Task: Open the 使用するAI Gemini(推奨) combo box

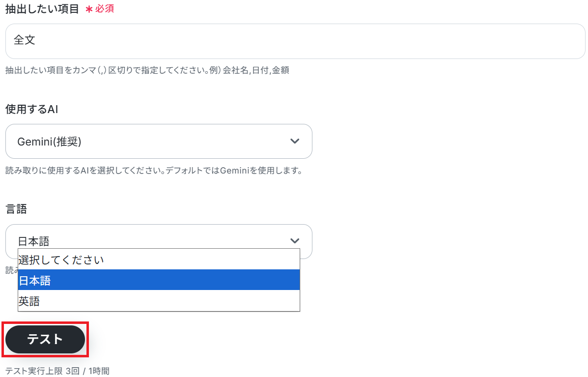Action: [x=159, y=142]
